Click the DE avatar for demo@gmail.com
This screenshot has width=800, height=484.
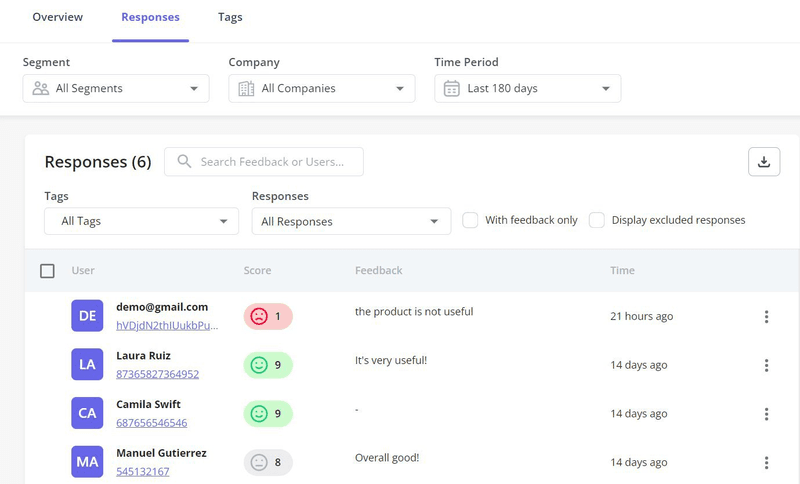tap(87, 316)
